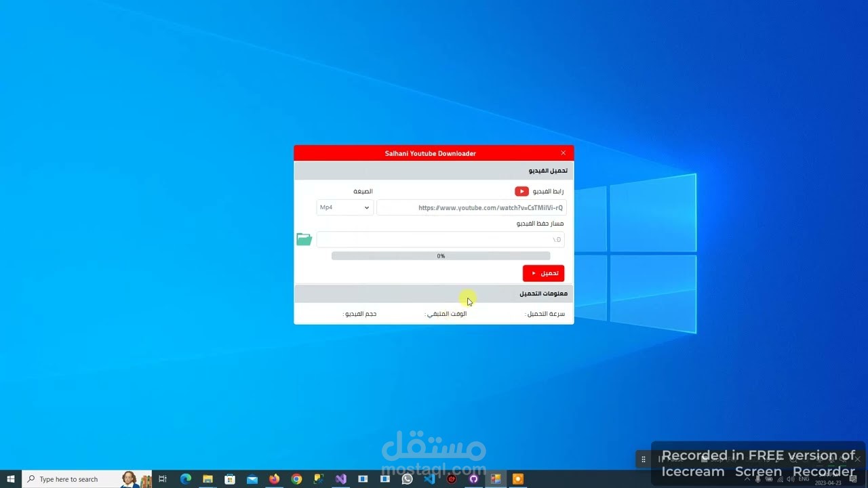Open Visual Studio from the taskbar

pyautogui.click(x=340, y=479)
